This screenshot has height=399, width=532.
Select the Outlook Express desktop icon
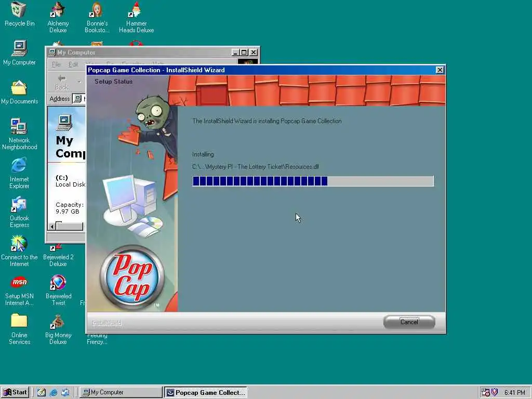point(19,212)
